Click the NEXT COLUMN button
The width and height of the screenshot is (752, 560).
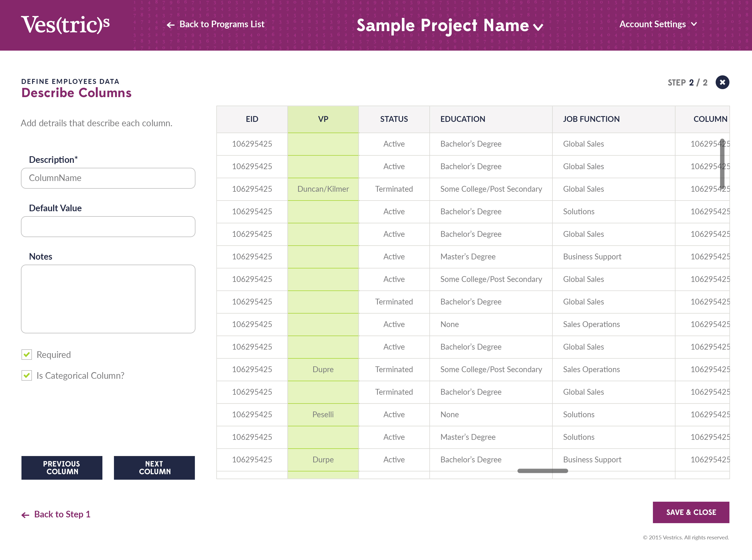154,468
